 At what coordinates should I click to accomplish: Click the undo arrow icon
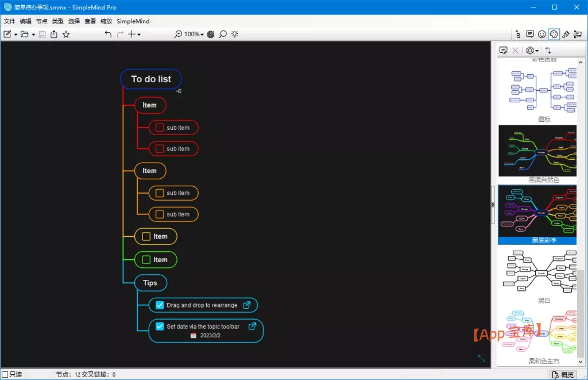point(108,34)
